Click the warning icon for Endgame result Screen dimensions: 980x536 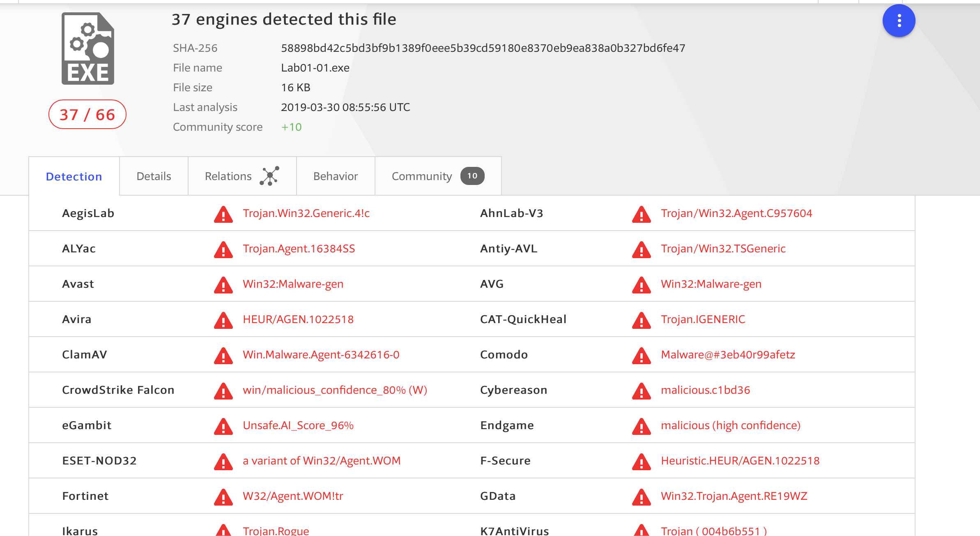click(641, 427)
